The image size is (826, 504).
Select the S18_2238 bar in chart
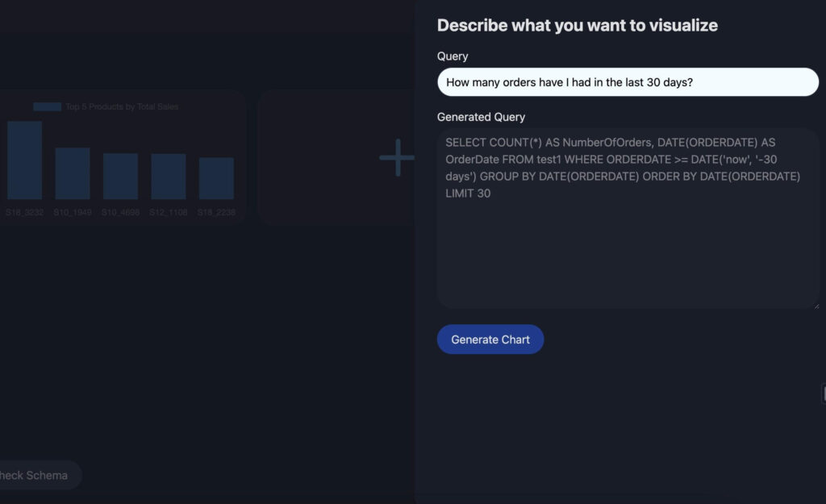tap(216, 178)
